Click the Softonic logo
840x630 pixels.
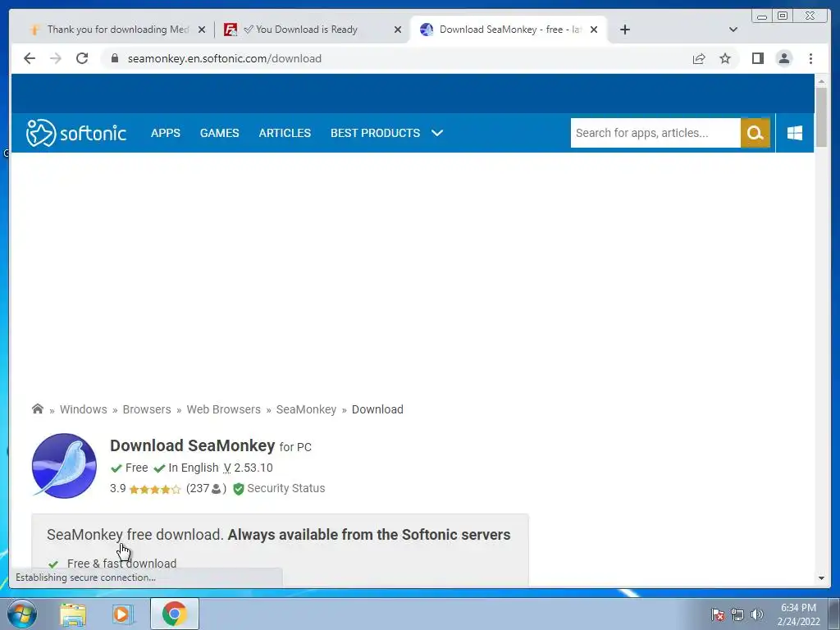point(76,133)
